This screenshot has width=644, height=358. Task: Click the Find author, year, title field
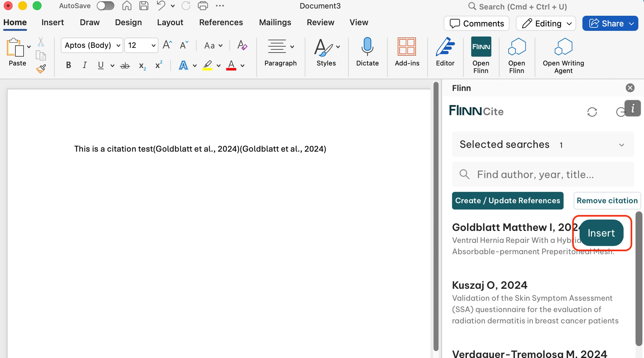coord(543,174)
